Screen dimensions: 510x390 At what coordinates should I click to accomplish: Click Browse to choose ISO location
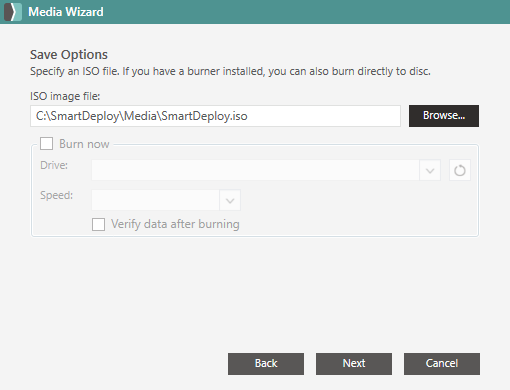click(444, 116)
